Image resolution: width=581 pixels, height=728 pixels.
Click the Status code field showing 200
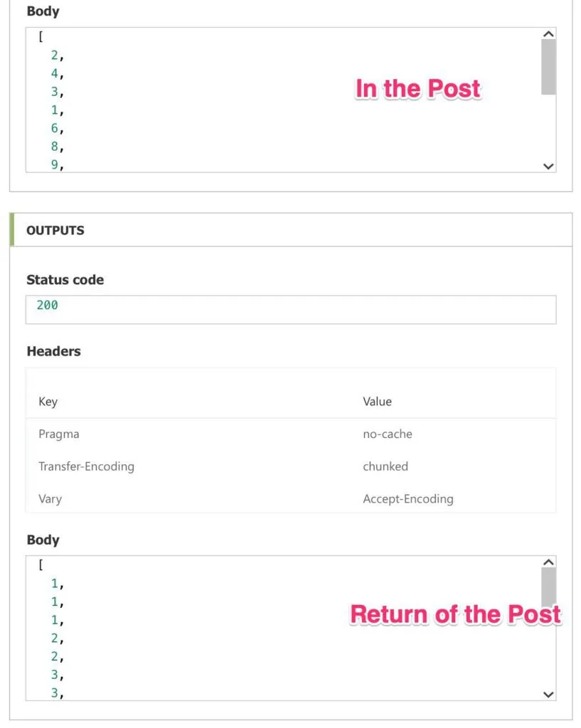click(290, 309)
